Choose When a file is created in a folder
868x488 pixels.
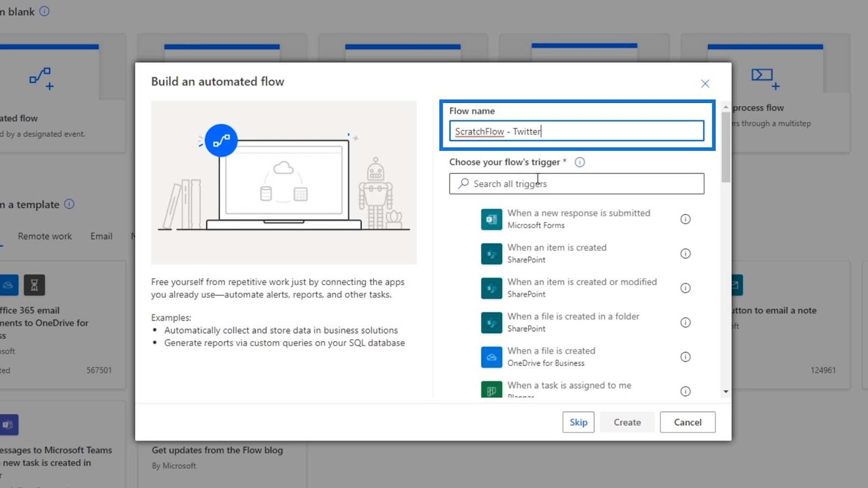[x=573, y=317]
